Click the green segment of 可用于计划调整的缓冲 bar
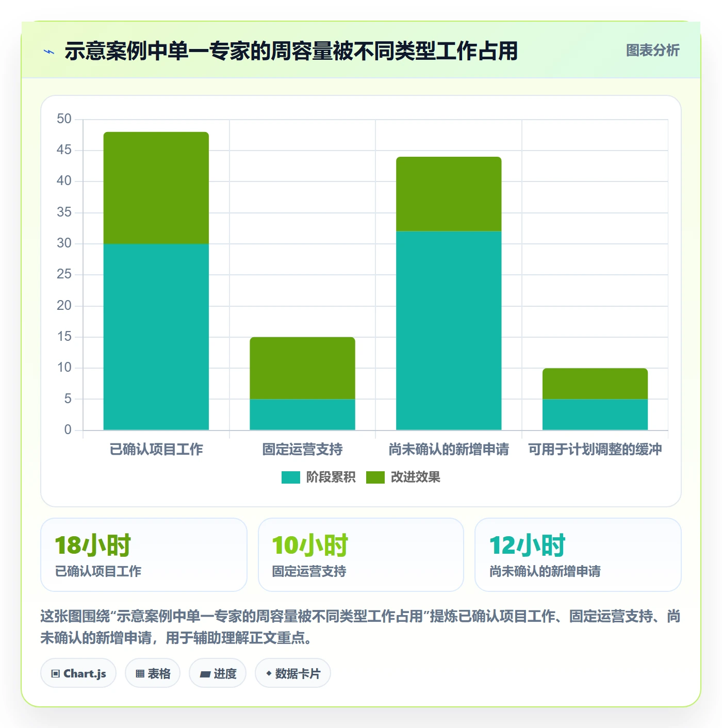Viewport: 722px width, 728px height. click(595, 384)
